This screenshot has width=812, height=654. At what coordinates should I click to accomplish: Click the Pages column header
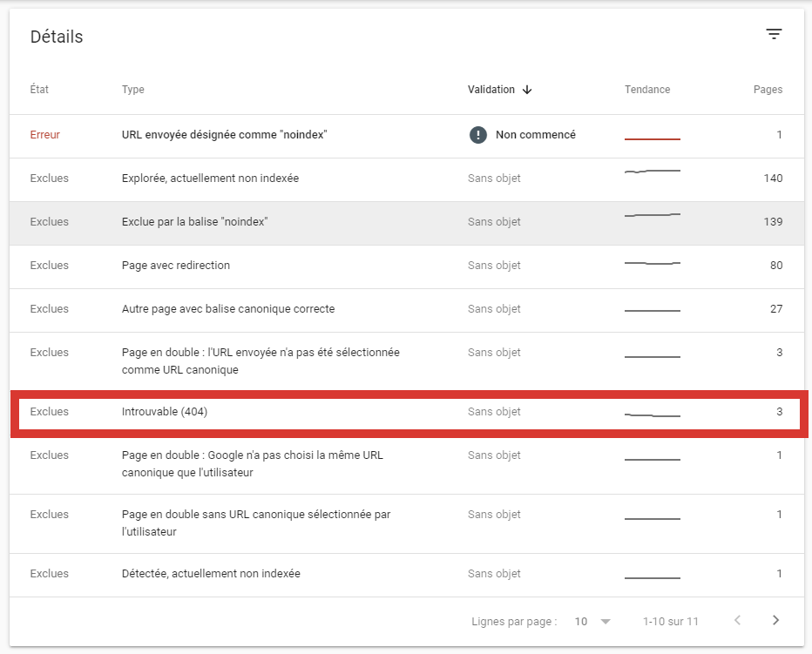[768, 90]
